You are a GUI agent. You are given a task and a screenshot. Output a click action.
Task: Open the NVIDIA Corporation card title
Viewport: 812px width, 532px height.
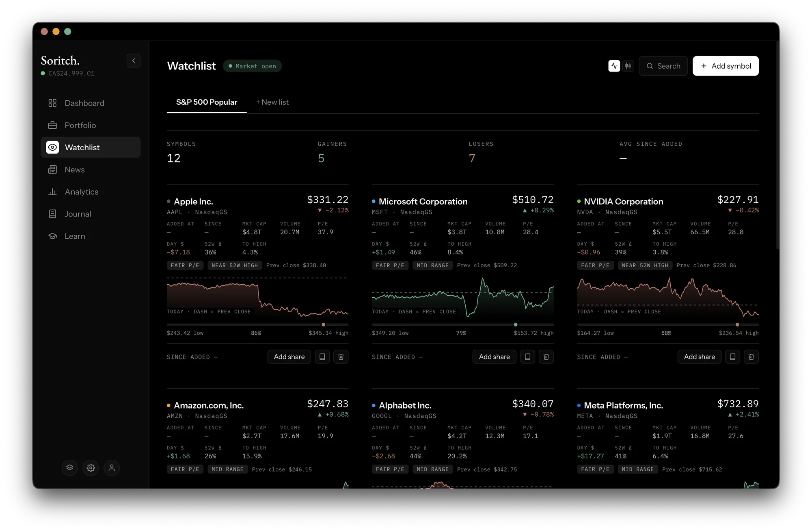click(x=624, y=201)
